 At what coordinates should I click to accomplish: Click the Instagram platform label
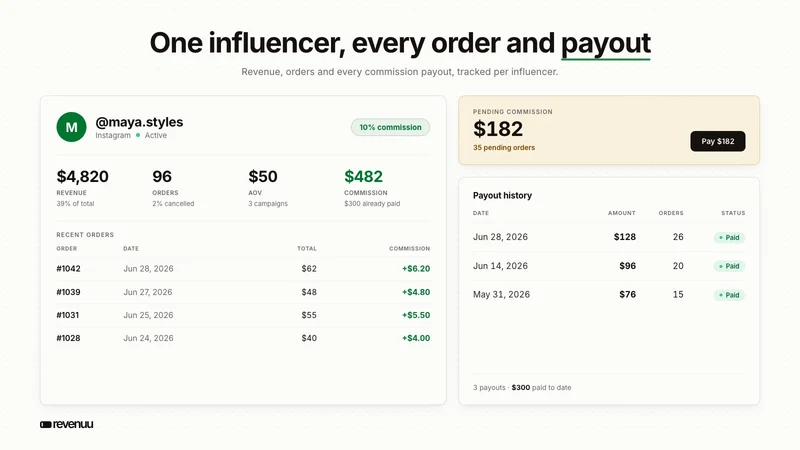[113, 135]
